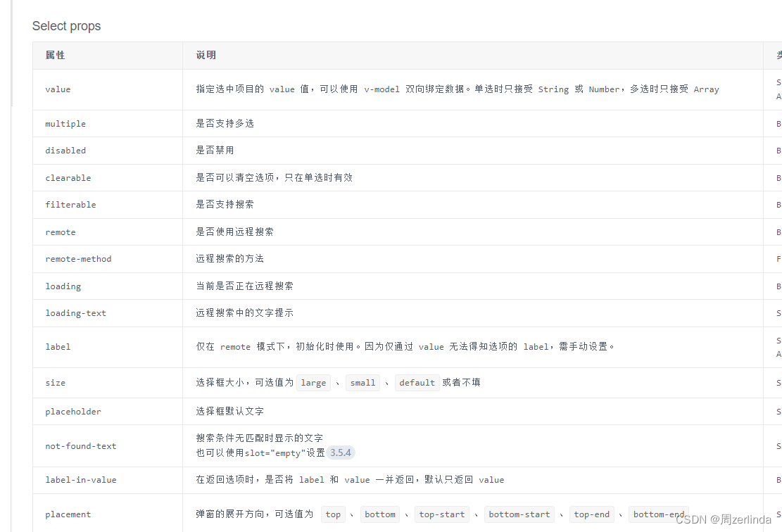Viewport: 782px width, 532px height.
Task: Click the Select props heading
Action: (x=66, y=25)
